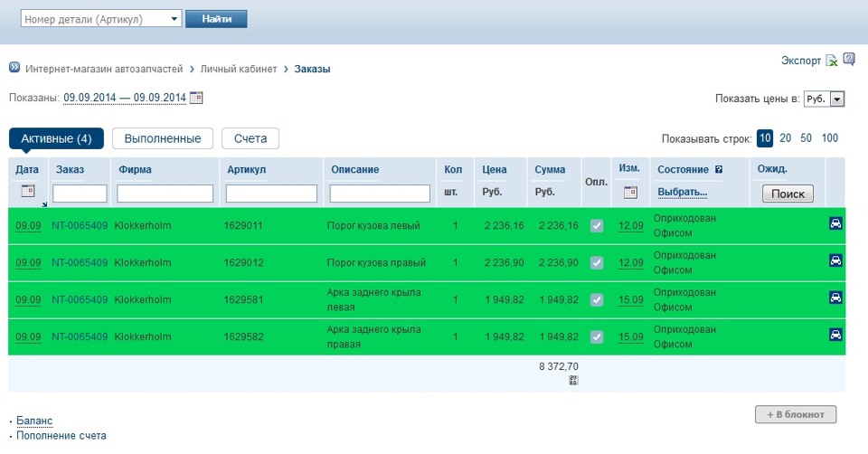Sort by the Артикул column header
Screen dimensions: 868x454
pos(246,169)
